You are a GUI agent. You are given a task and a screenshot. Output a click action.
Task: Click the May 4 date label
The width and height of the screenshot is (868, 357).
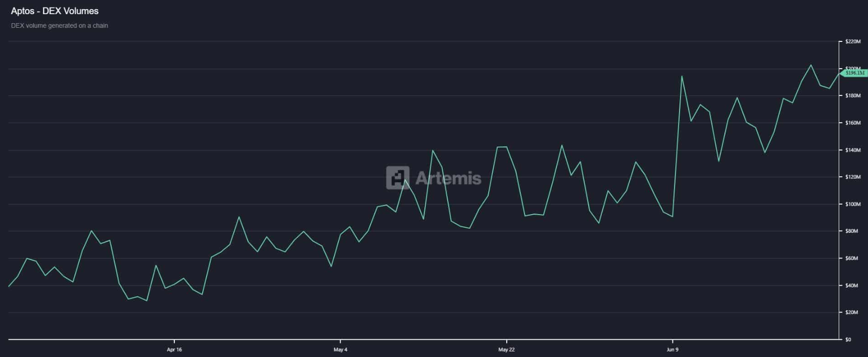(341, 349)
